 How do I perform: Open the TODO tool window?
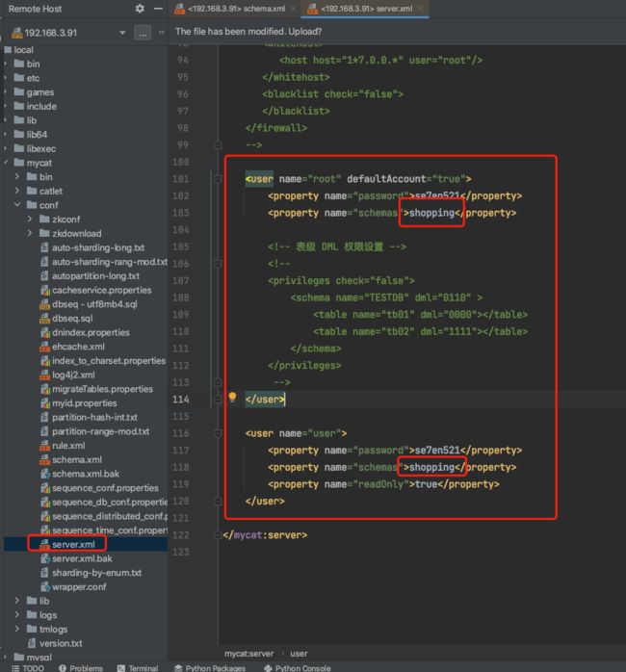click(x=27, y=668)
